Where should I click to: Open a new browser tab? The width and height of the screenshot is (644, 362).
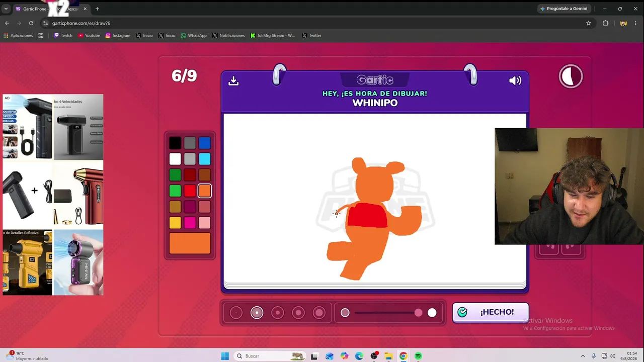[97, 9]
